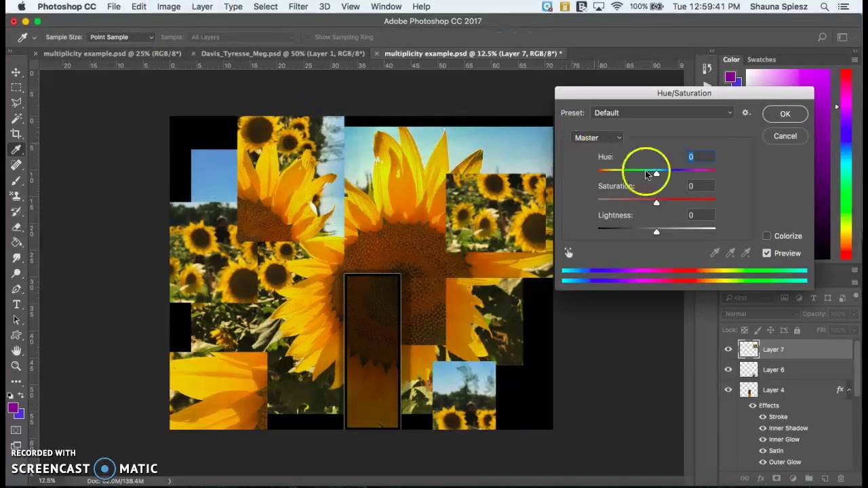Open the Apple menu
This screenshot has height=488, width=868.
click(x=21, y=7)
